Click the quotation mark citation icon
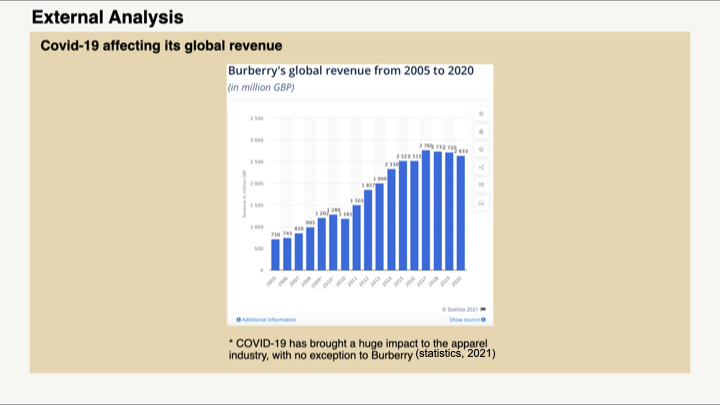The image size is (720, 405). pyautogui.click(x=481, y=185)
